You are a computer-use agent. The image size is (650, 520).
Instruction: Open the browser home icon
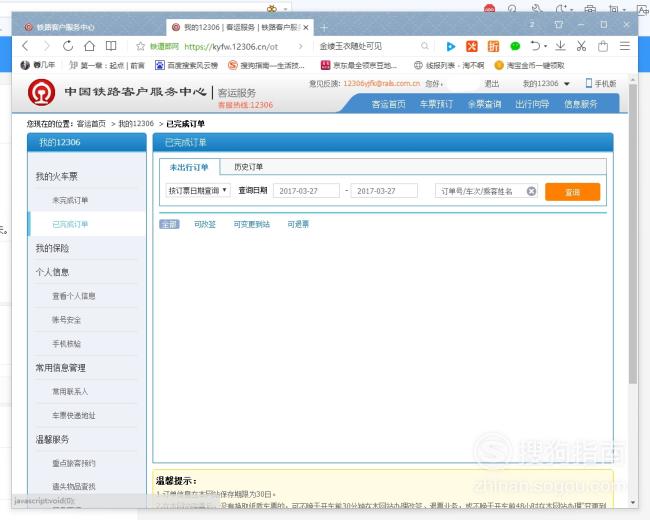(89, 46)
